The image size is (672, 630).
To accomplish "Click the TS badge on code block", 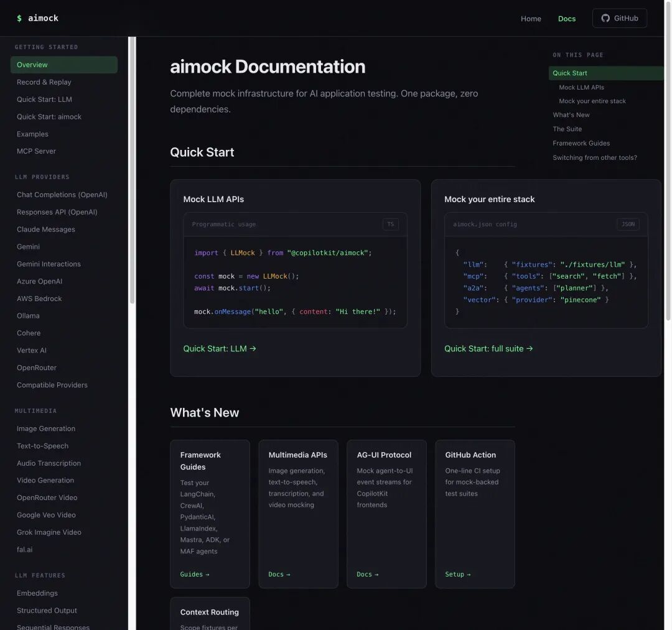I will (390, 224).
